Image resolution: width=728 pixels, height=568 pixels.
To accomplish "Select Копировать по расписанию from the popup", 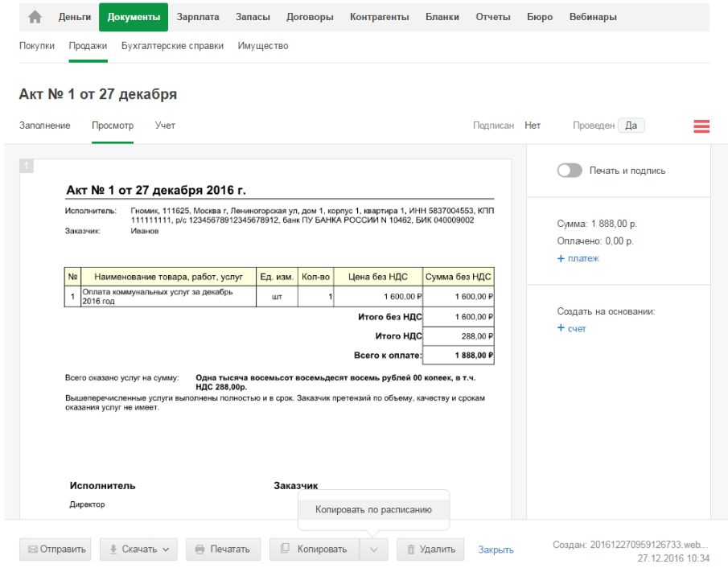I will point(373,510).
